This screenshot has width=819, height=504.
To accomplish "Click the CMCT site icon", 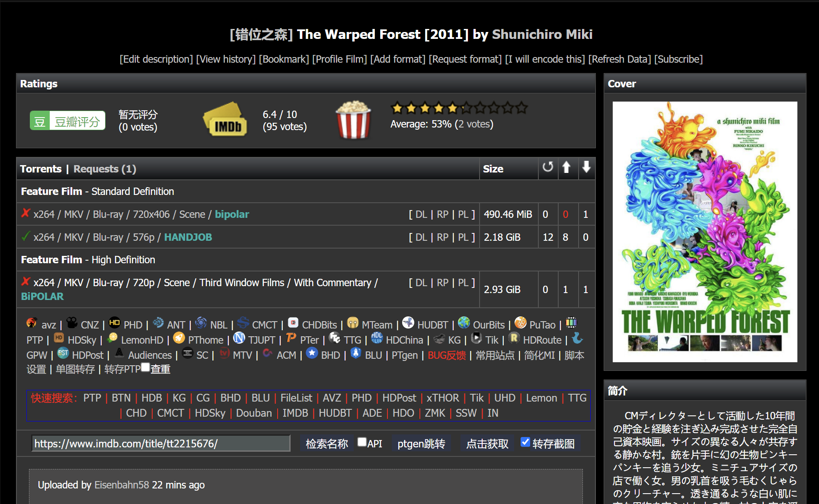I will pyautogui.click(x=243, y=322).
